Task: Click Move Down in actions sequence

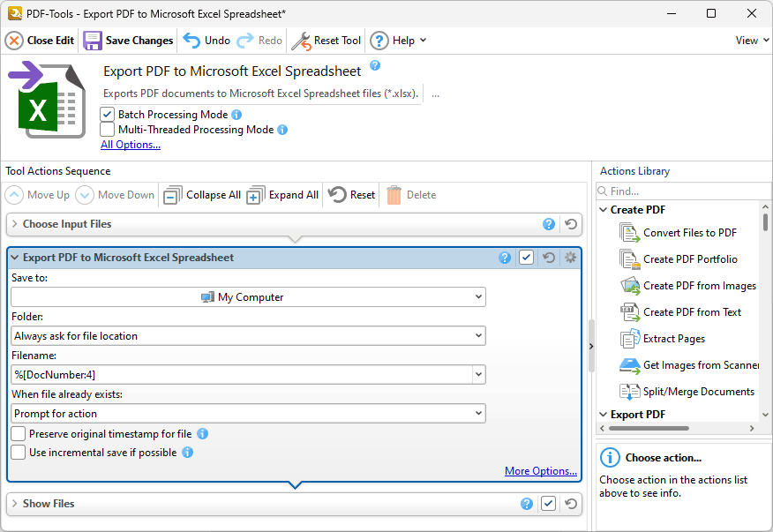Action: 115,195
